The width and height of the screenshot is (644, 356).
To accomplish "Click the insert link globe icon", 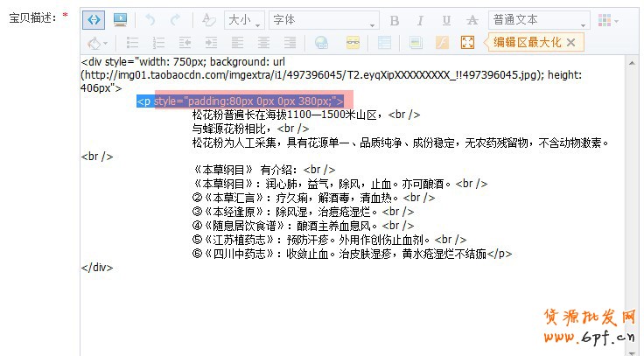I will (321, 43).
